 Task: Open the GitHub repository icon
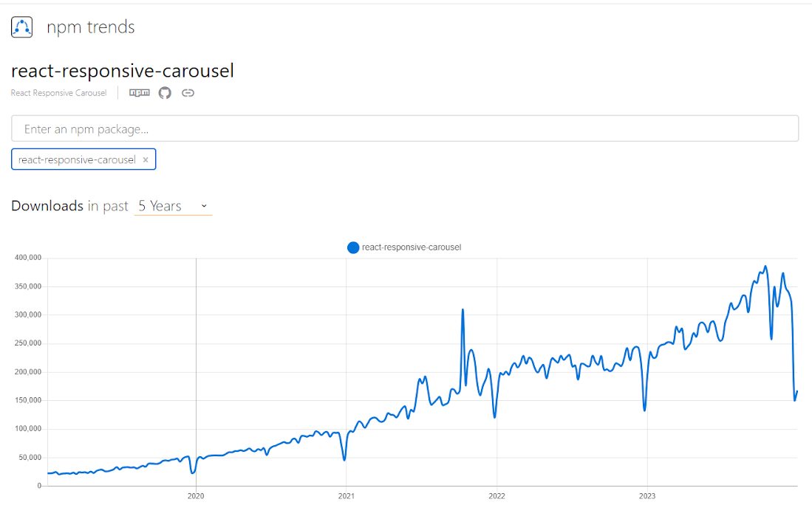pos(164,92)
